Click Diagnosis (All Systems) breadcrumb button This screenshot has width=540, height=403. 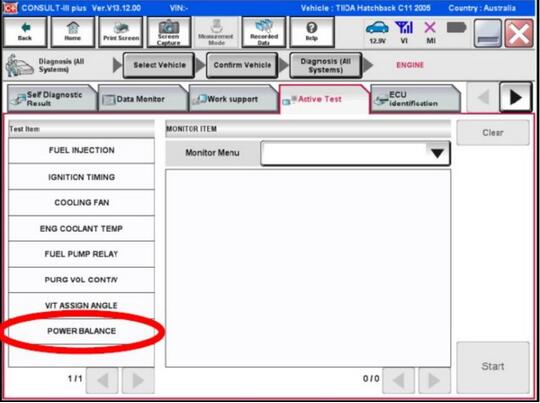coord(325,65)
